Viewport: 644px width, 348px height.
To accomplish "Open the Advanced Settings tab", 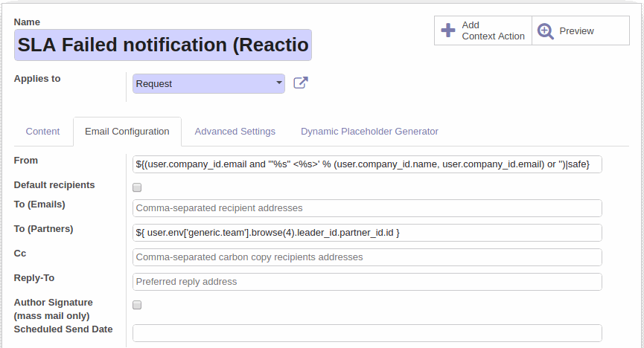I will [235, 132].
